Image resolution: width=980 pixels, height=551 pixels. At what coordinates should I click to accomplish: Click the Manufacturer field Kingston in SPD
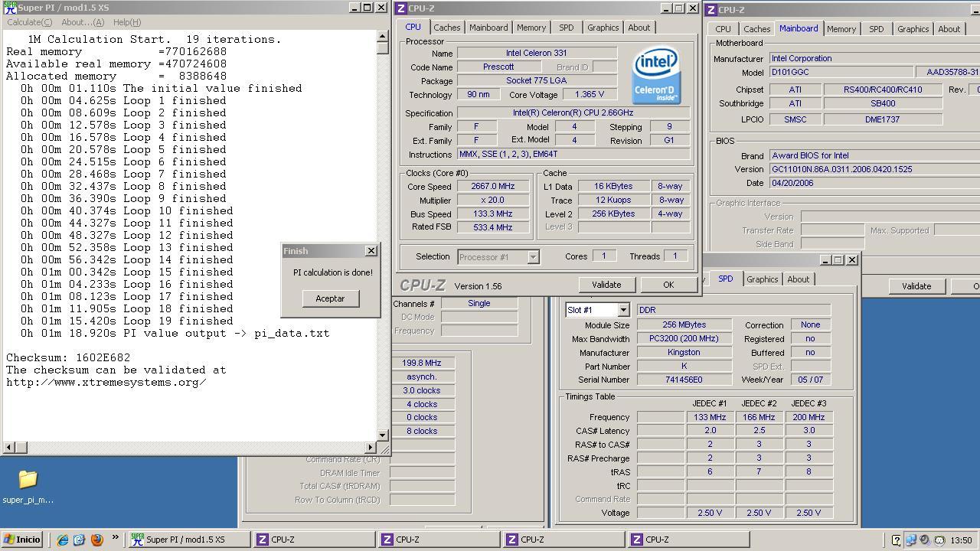point(684,353)
